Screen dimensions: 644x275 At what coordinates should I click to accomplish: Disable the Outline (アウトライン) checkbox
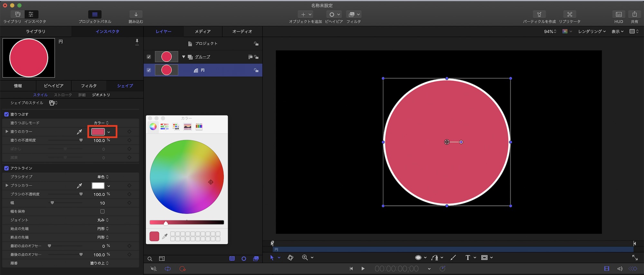pyautogui.click(x=6, y=168)
